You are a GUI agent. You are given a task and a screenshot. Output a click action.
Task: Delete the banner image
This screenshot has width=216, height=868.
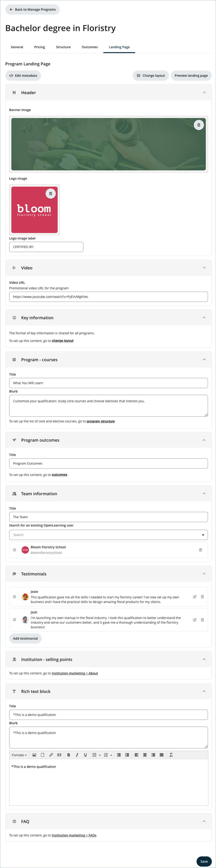(x=199, y=125)
